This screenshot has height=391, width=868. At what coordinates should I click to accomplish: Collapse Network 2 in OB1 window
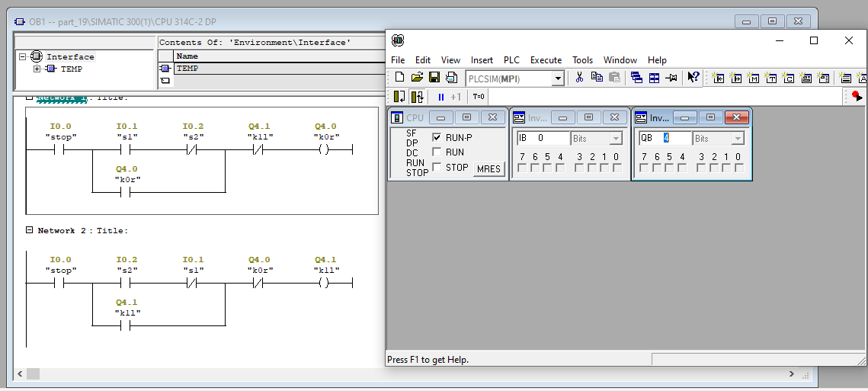pyautogui.click(x=29, y=230)
